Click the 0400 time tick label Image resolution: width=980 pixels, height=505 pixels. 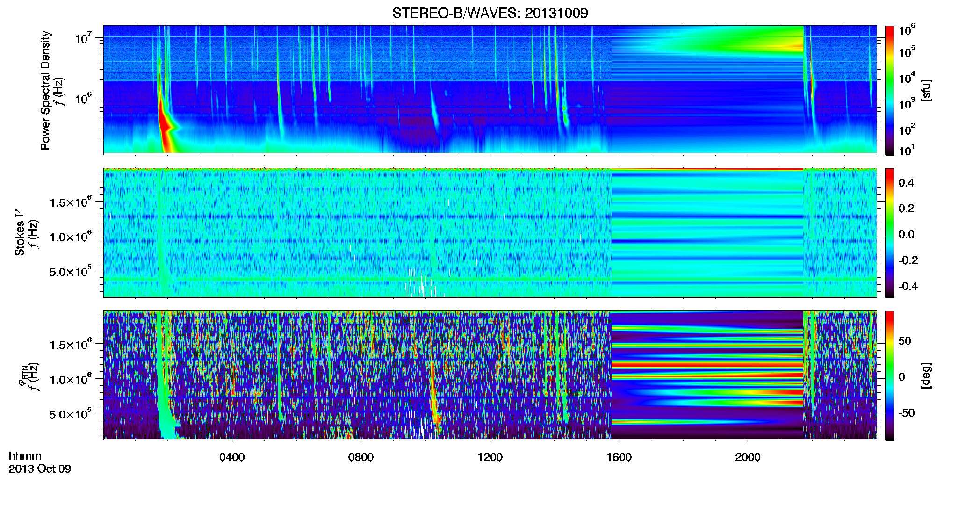click(232, 457)
